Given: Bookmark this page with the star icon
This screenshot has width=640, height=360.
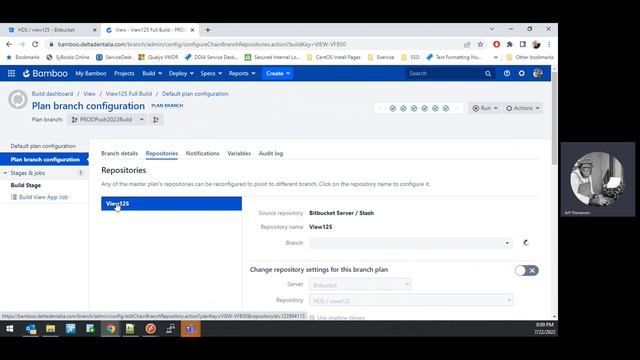Looking at the screenshot, I should pos(480,44).
